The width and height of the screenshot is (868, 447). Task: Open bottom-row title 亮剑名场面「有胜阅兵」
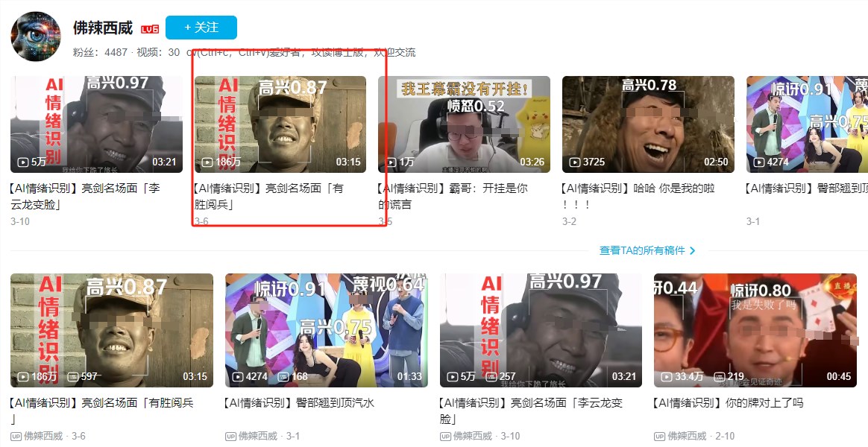102,410
